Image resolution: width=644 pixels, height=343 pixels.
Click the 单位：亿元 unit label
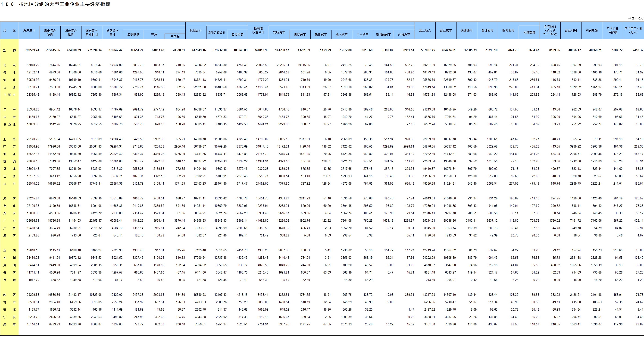[x=635, y=18]
